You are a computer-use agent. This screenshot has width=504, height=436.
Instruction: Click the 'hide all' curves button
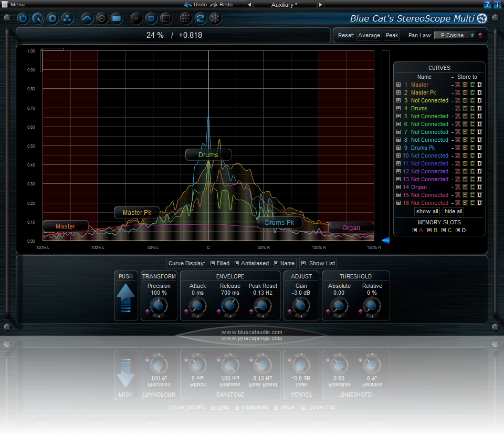point(453,211)
